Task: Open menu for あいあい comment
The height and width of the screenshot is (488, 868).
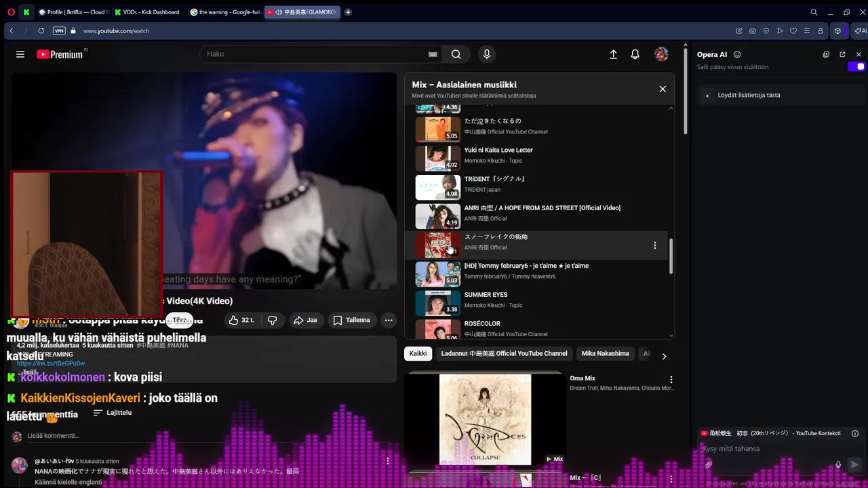Action: pyautogui.click(x=389, y=460)
